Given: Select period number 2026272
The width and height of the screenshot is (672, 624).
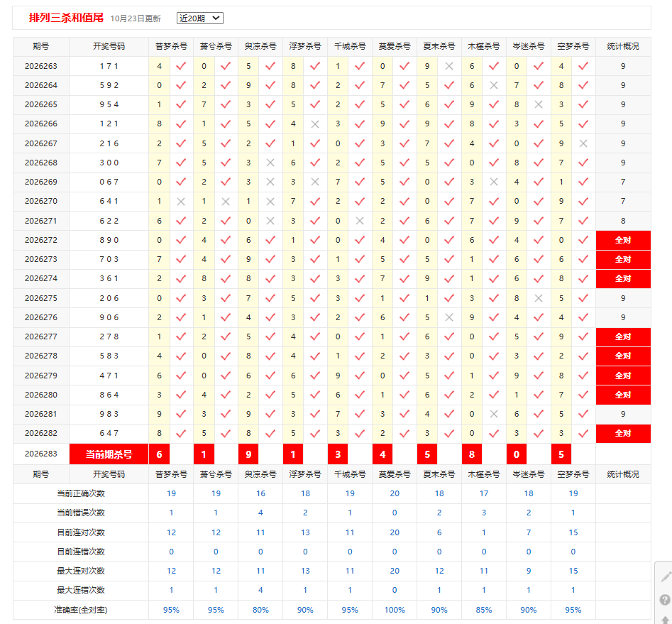Looking at the screenshot, I should click(40, 240).
